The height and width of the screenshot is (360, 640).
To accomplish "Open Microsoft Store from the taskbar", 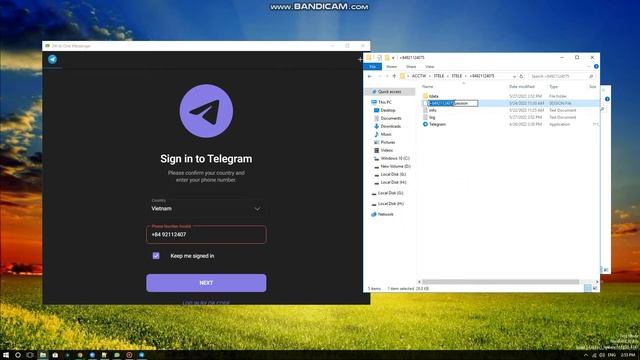I will (x=55, y=355).
